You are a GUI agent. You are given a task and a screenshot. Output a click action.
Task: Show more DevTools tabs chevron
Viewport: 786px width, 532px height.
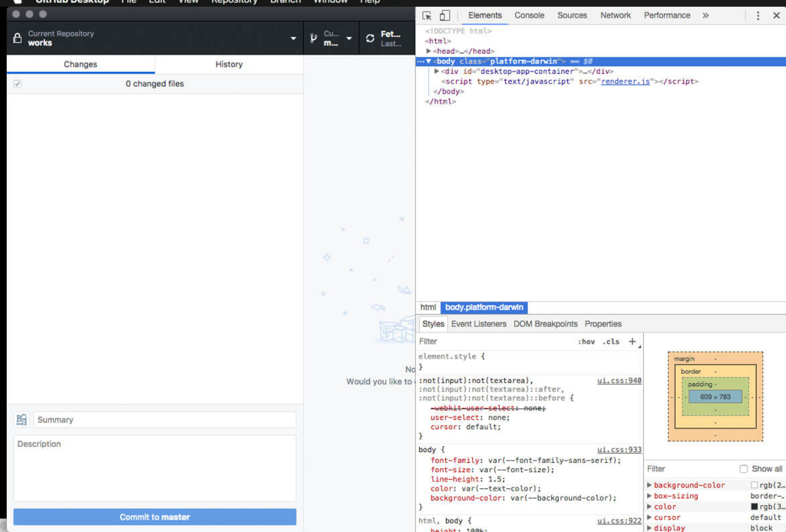coord(706,15)
